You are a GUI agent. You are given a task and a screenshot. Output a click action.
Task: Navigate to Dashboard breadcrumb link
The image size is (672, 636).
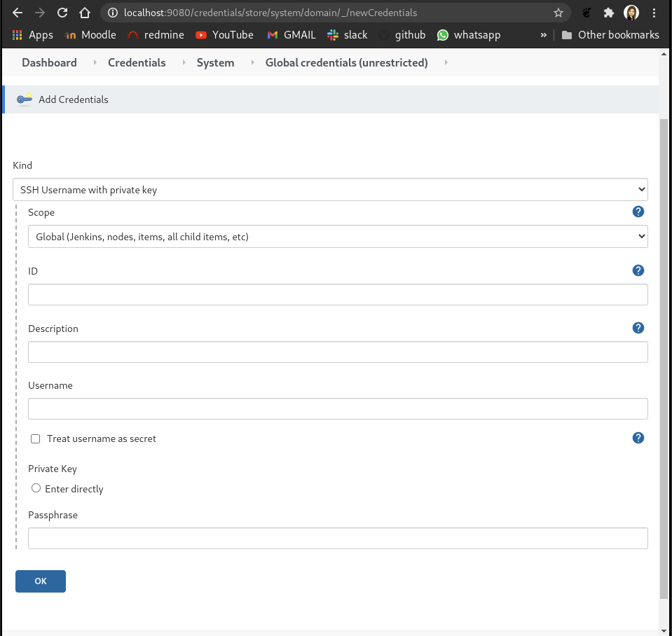tap(49, 63)
